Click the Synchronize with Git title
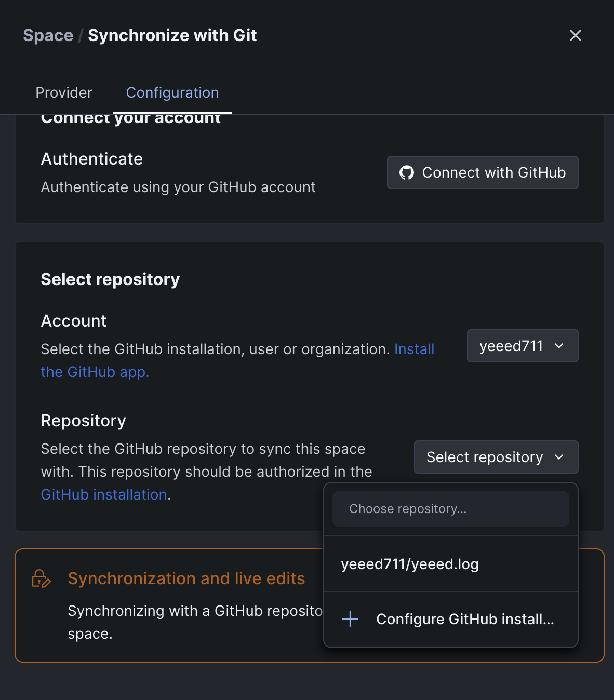 click(x=172, y=35)
